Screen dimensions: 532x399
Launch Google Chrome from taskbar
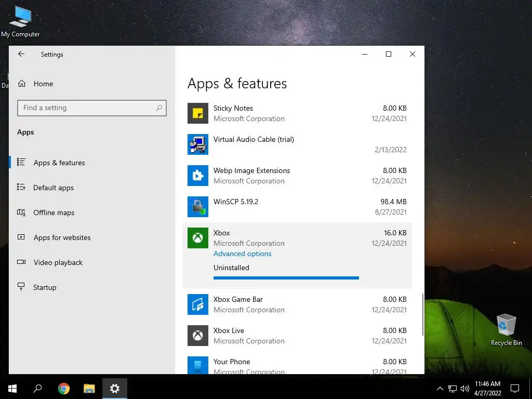click(64, 389)
